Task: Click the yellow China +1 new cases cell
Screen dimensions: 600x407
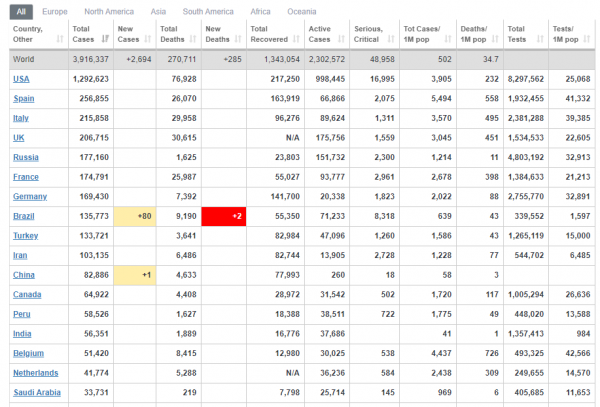Action: pyautogui.click(x=135, y=275)
